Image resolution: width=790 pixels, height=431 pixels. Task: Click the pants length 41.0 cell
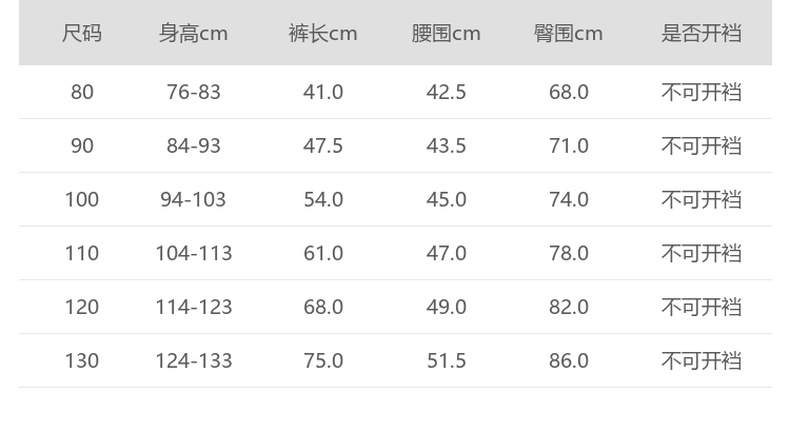[323, 92]
